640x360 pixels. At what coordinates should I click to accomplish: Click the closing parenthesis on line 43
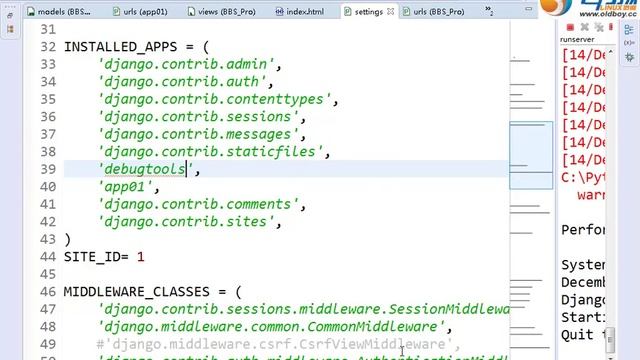67,240
